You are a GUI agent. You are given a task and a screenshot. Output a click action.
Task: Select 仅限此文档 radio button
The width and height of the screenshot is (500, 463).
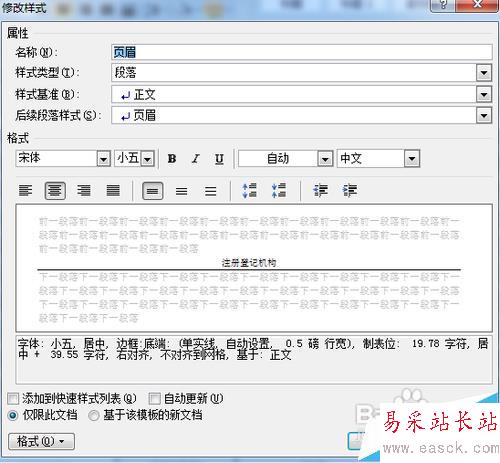[x=13, y=415]
